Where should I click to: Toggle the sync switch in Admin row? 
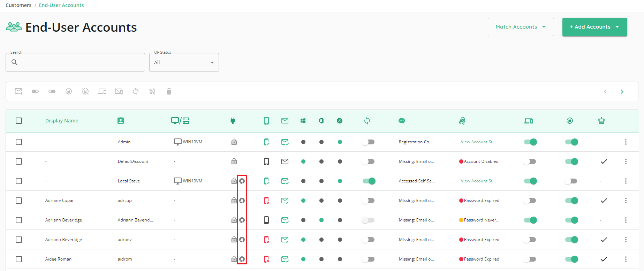coord(368,142)
